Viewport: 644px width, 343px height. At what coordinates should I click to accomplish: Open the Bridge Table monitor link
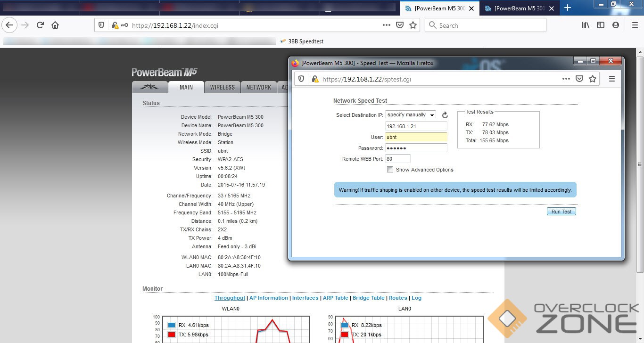pos(368,298)
